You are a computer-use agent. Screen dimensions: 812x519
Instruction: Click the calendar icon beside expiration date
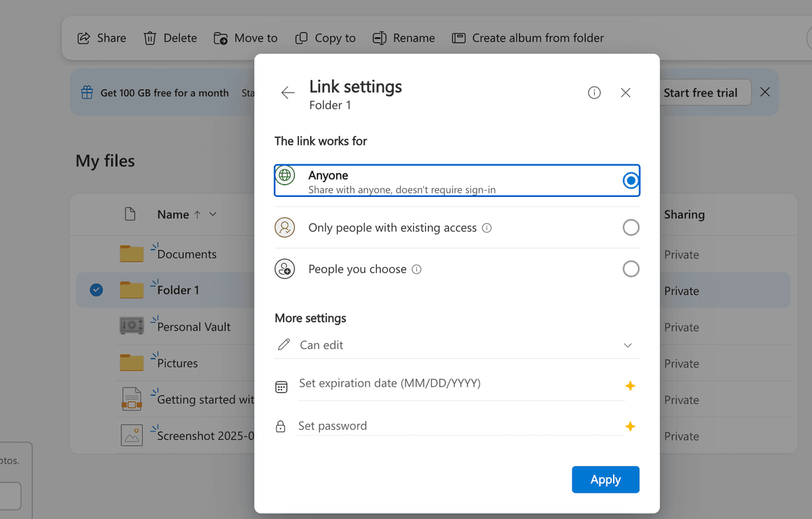coord(281,386)
